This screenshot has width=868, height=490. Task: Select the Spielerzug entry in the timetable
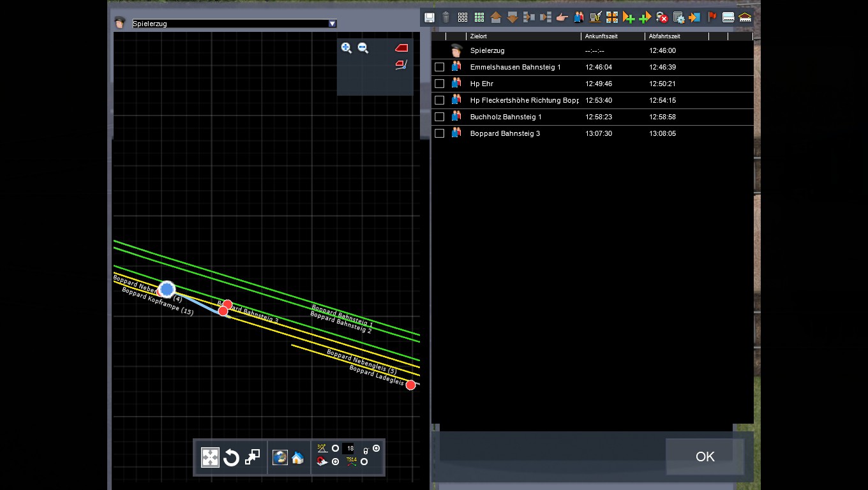(x=487, y=50)
